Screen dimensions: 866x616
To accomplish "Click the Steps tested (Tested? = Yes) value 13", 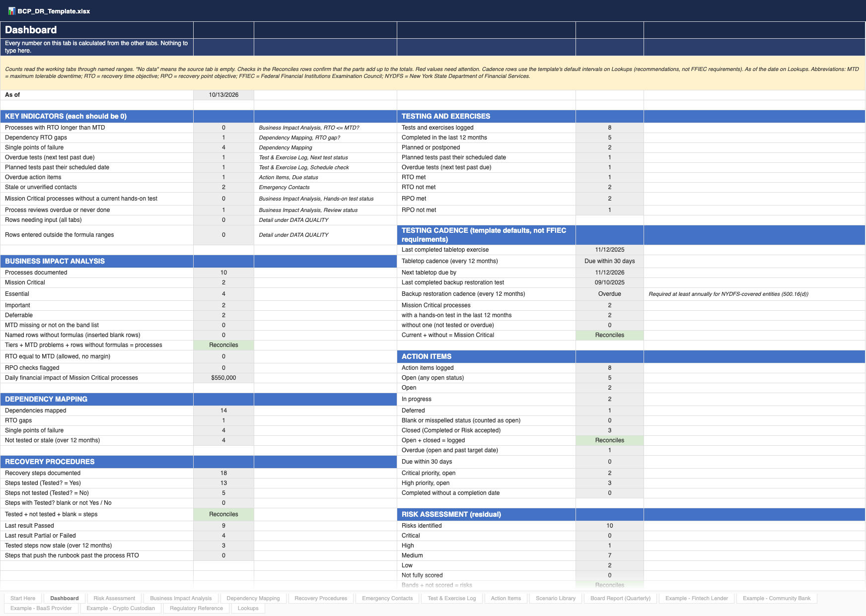I will 223,483.
